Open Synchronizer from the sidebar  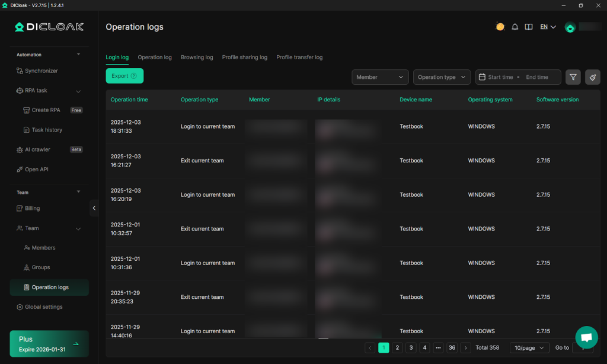[41, 71]
